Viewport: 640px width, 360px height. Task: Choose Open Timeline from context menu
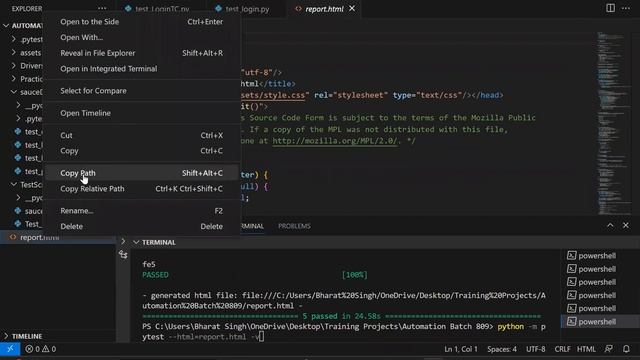[x=142, y=113]
